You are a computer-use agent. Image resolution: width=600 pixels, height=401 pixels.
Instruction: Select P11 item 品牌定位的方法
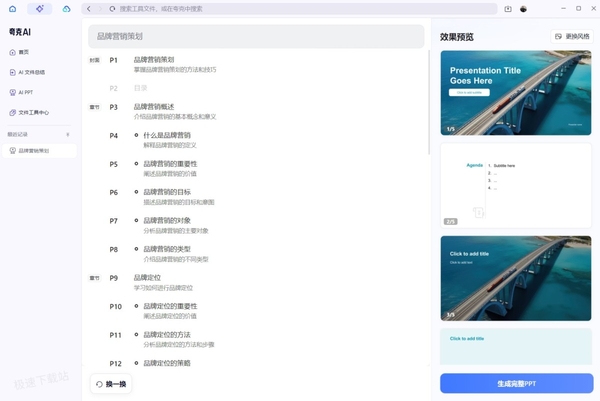point(167,334)
